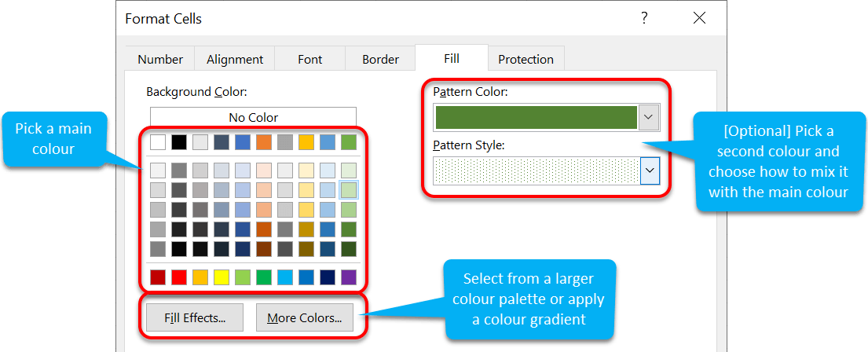Pick the dark navy standard color swatch
Image resolution: width=868 pixels, height=352 pixels.
click(x=328, y=277)
